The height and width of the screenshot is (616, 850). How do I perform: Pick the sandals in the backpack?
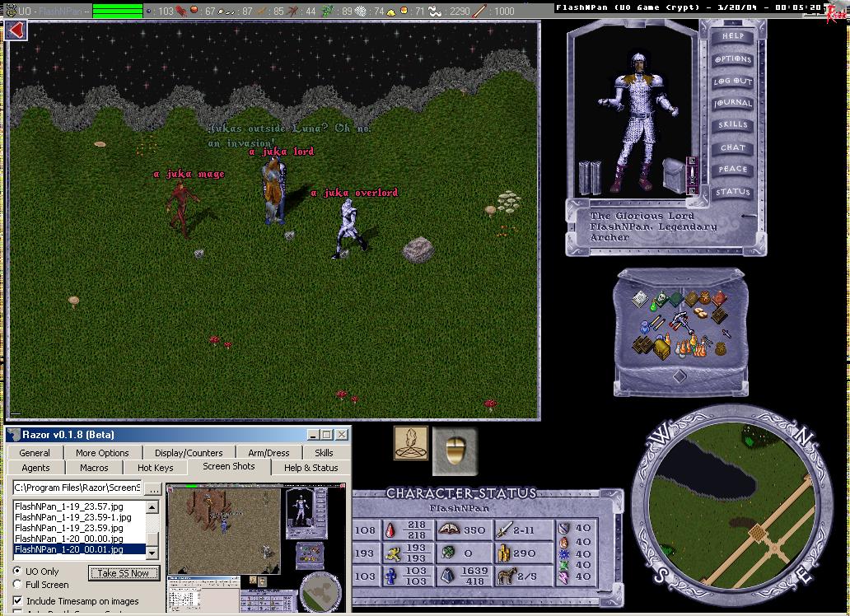pyautogui.click(x=700, y=313)
